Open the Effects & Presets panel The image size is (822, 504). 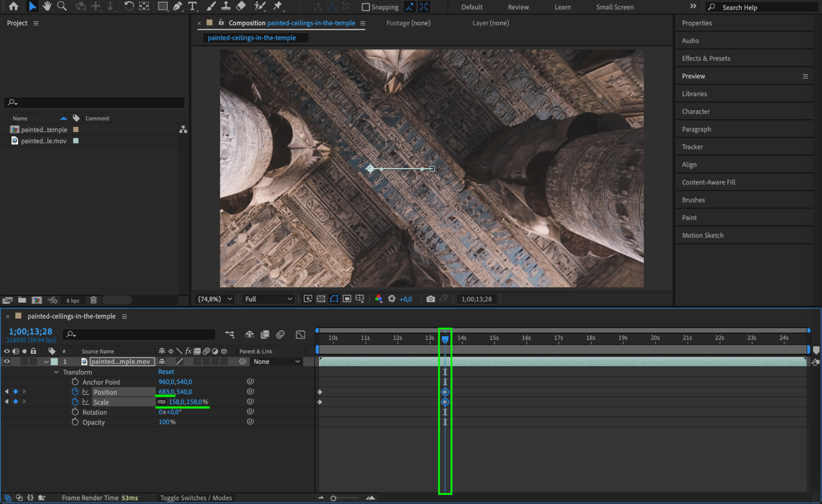706,58
